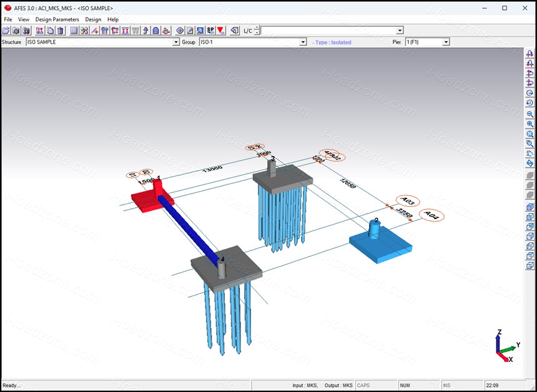Click the 12050 dimension label
Viewport: 537px width, 392px height.
click(x=348, y=184)
